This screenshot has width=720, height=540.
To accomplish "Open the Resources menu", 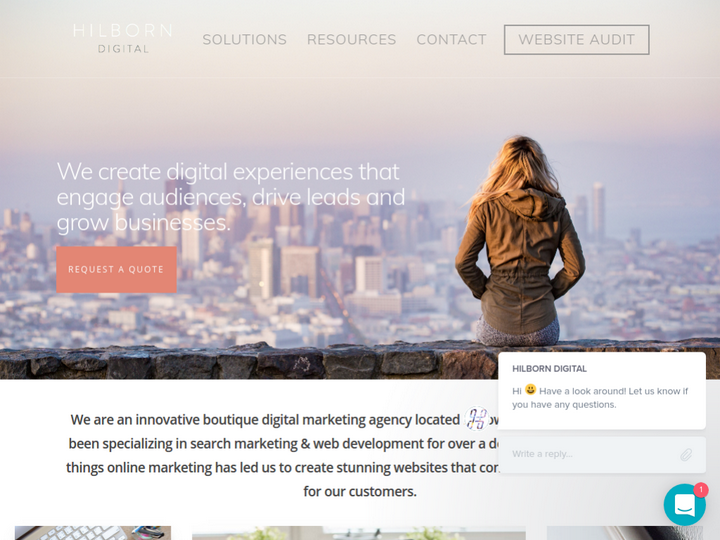I will coord(351,39).
